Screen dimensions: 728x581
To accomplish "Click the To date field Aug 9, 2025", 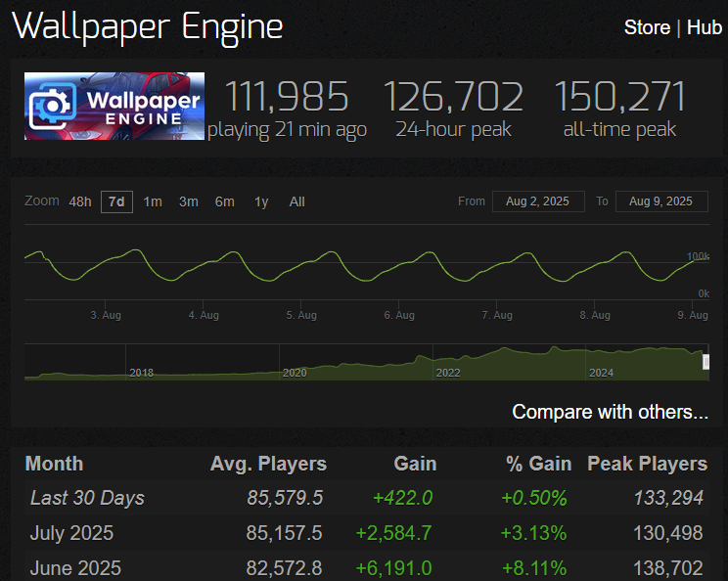I will 661,201.
